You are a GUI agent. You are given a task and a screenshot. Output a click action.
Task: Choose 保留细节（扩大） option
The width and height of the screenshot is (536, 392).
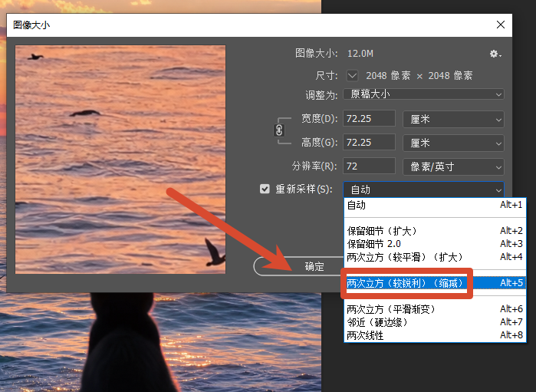pyautogui.click(x=435, y=231)
